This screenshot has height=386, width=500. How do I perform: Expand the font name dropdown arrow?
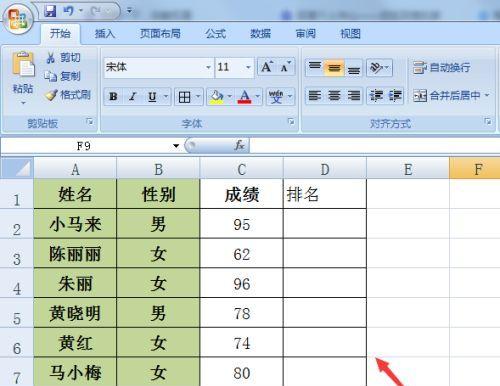click(x=208, y=67)
